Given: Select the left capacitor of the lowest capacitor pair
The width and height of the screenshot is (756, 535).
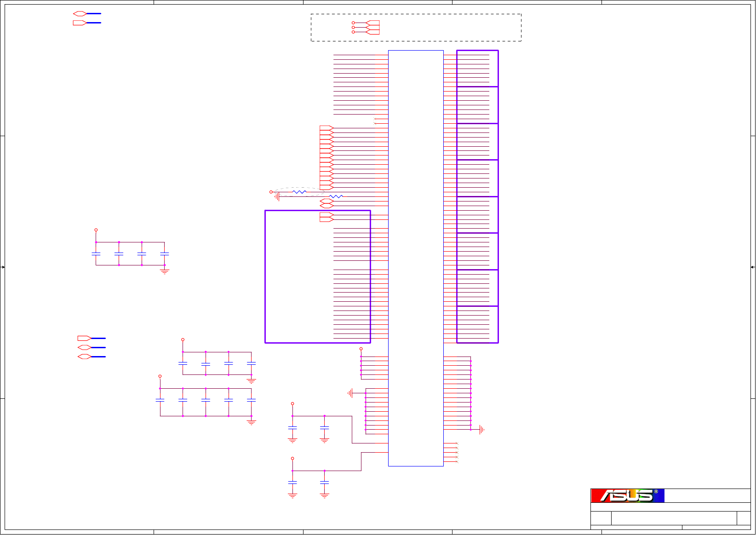Looking at the screenshot, I should click(292, 483).
